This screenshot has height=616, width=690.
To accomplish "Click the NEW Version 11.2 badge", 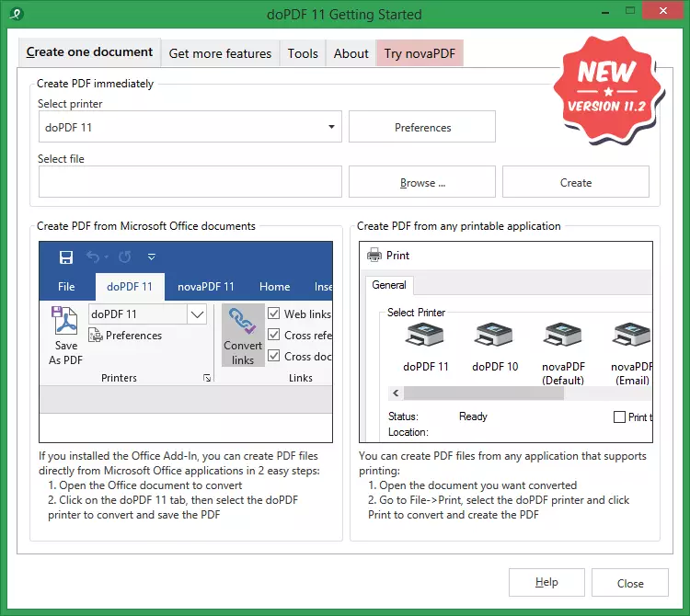I will pos(609,91).
